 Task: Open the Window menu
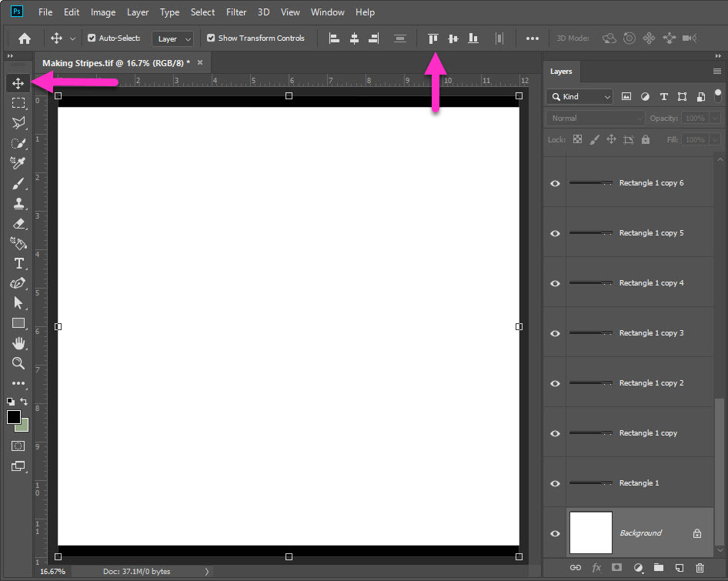327,12
